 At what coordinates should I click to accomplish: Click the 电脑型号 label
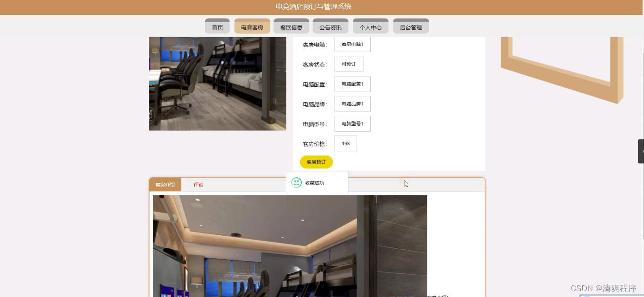coord(315,124)
